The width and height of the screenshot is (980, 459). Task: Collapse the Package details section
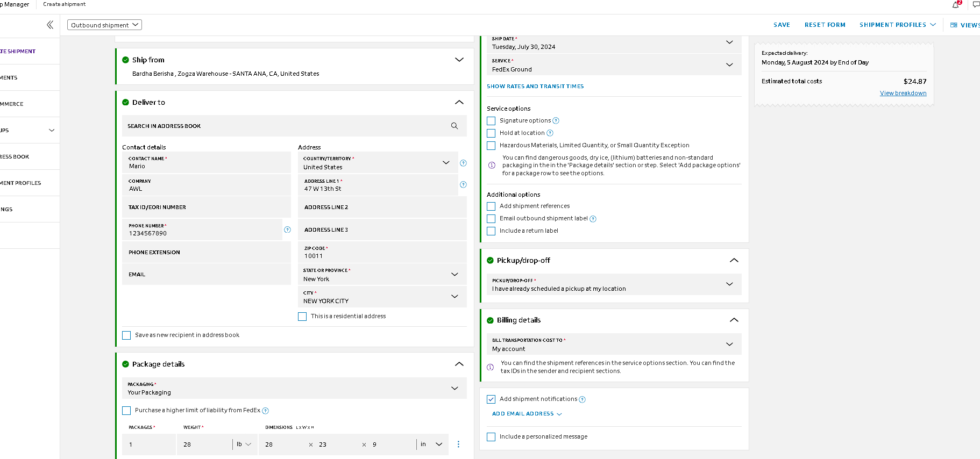click(459, 364)
